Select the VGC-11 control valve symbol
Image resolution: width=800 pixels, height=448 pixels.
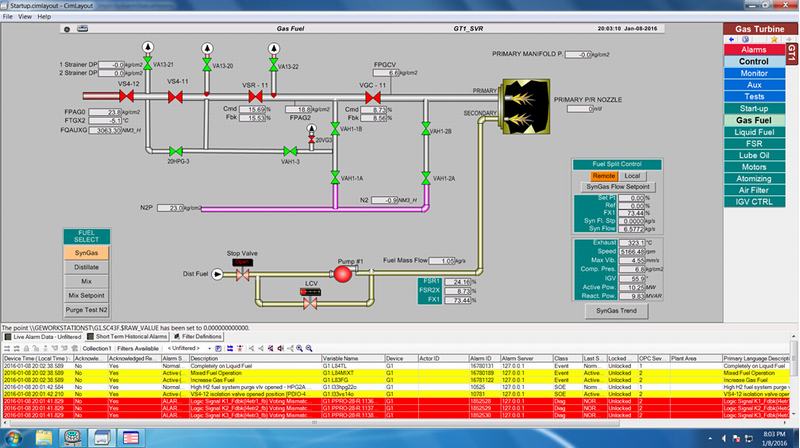[x=373, y=97]
